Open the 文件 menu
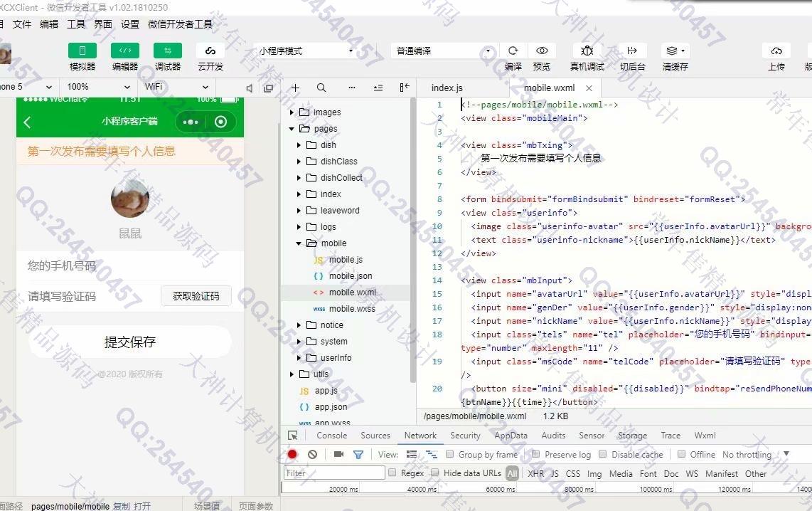The image size is (812, 511). tap(22, 24)
